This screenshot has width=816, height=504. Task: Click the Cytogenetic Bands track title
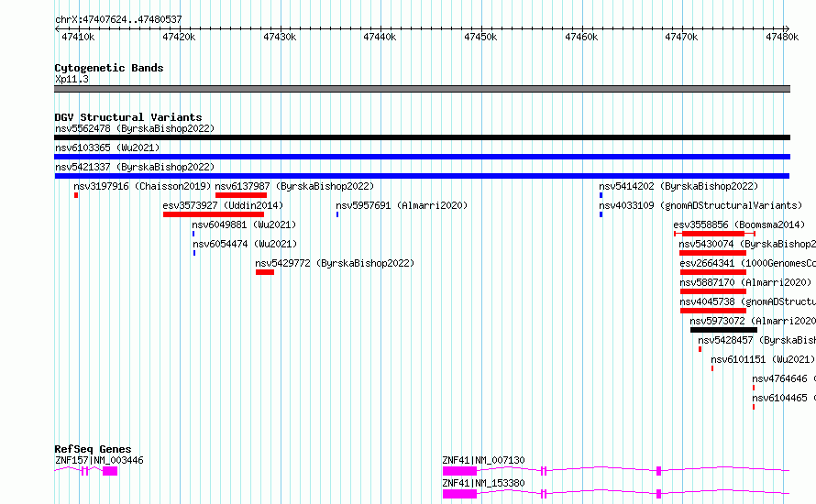click(109, 68)
